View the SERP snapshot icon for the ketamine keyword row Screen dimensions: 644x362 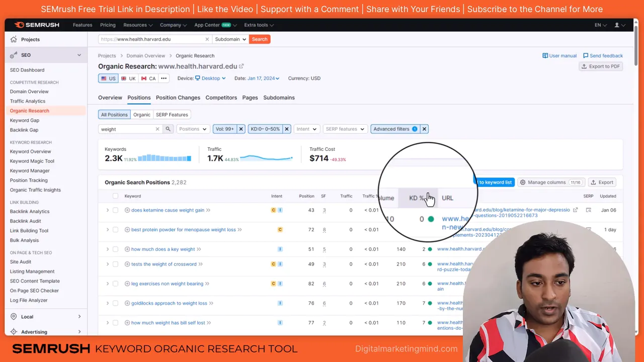point(589,210)
